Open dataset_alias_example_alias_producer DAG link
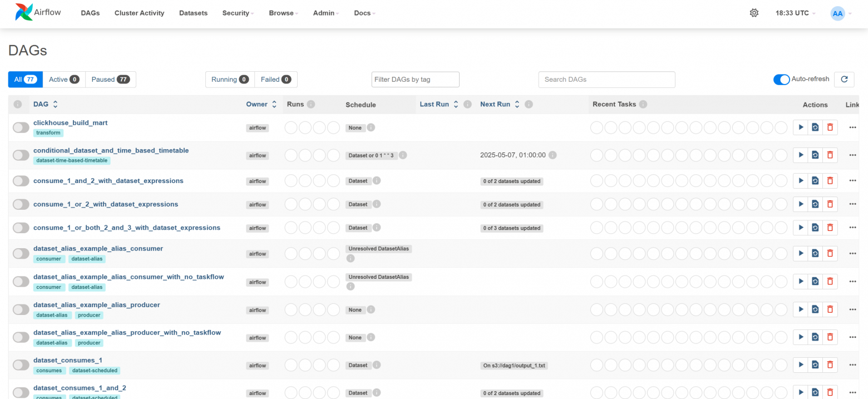The height and width of the screenshot is (399, 868). click(97, 305)
